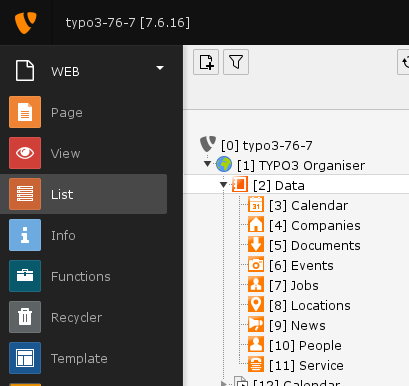Select [6] Events in page tree
The height and width of the screenshot is (386, 409).
tap(301, 265)
